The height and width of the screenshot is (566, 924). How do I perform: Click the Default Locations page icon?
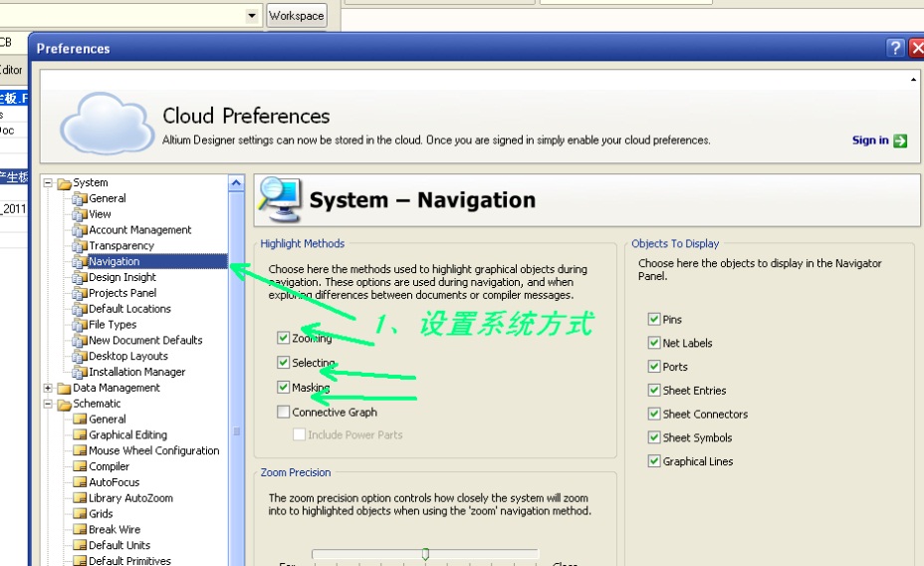80,309
